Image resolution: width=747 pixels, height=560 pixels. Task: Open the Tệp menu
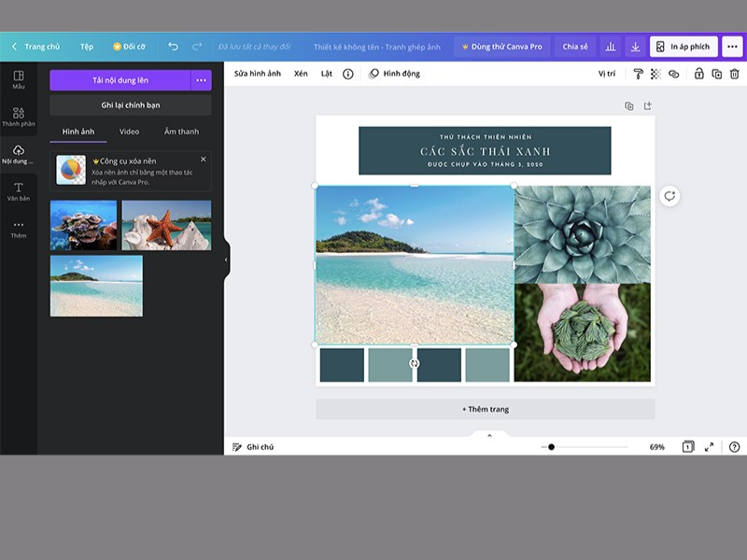[x=89, y=45]
